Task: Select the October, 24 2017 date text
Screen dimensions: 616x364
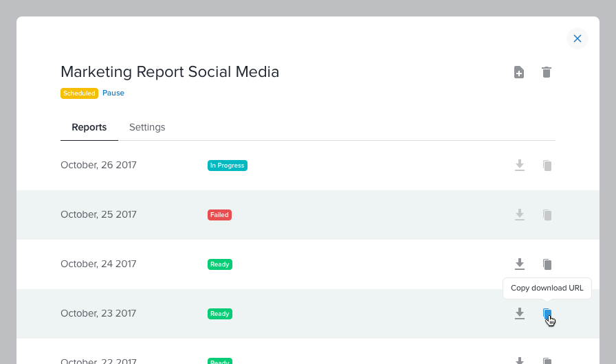Action: tap(98, 264)
